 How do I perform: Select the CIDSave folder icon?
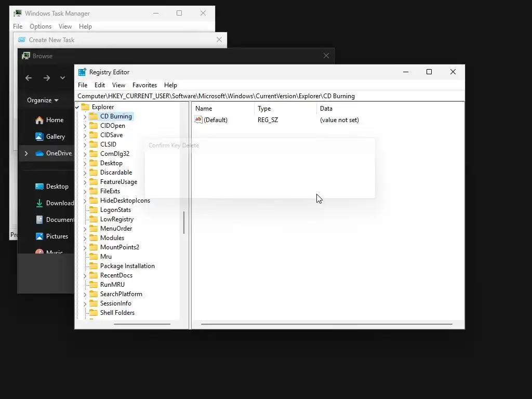(94, 135)
